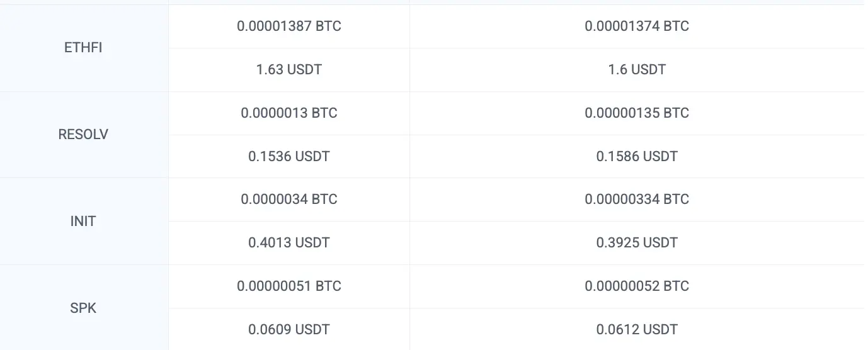Select the 0.00000334 BTC cell

637,200
